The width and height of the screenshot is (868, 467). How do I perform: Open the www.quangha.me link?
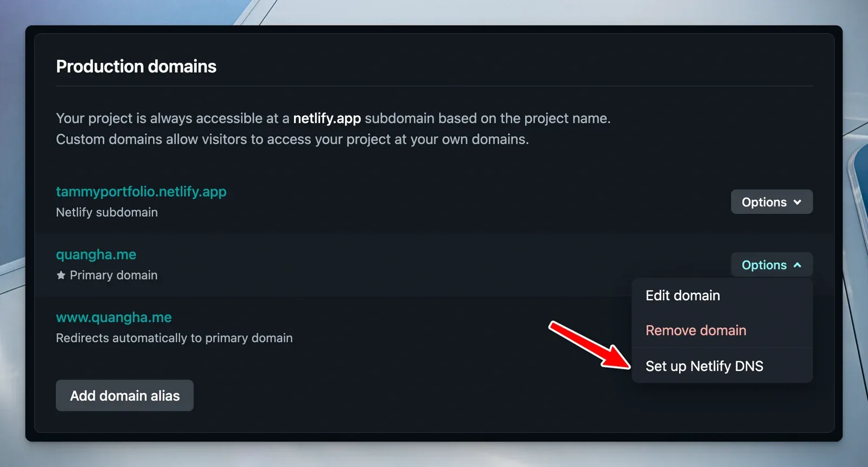114,318
